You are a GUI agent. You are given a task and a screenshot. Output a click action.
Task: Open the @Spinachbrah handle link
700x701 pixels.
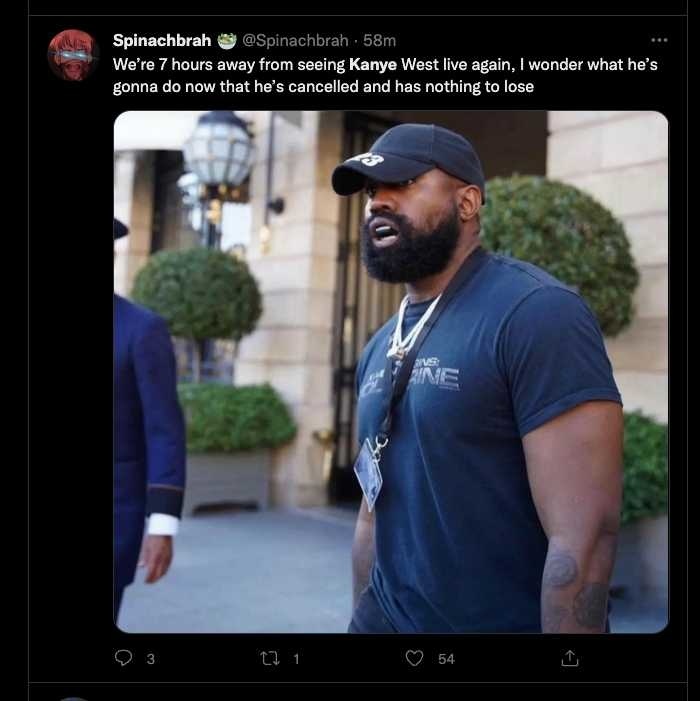coord(295,41)
